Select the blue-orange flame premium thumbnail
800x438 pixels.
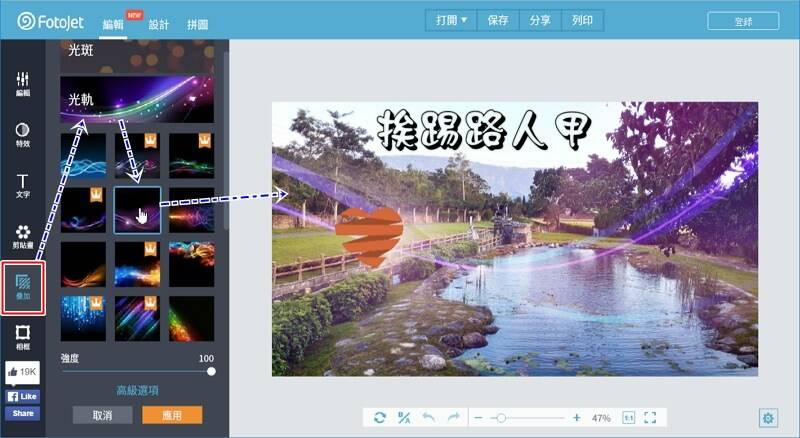pyautogui.click(x=137, y=264)
